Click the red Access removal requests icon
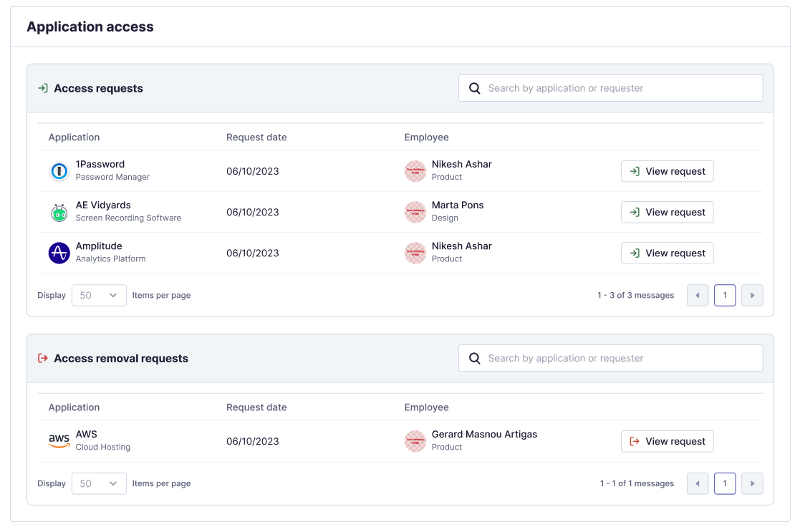Viewport: 800px width, 532px height. coord(43,358)
